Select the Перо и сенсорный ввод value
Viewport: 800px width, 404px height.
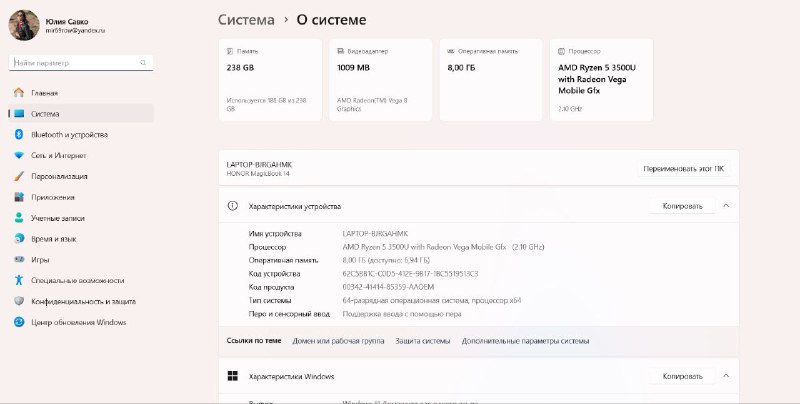pos(402,314)
